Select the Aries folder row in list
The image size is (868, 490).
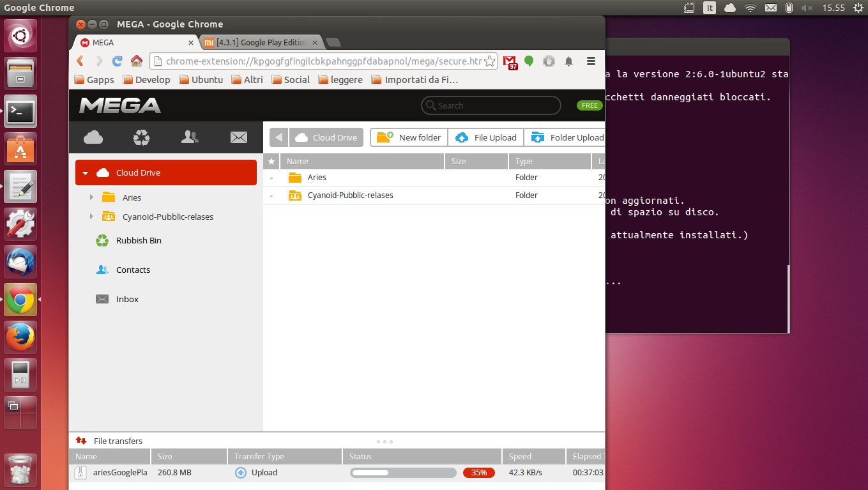tap(434, 178)
